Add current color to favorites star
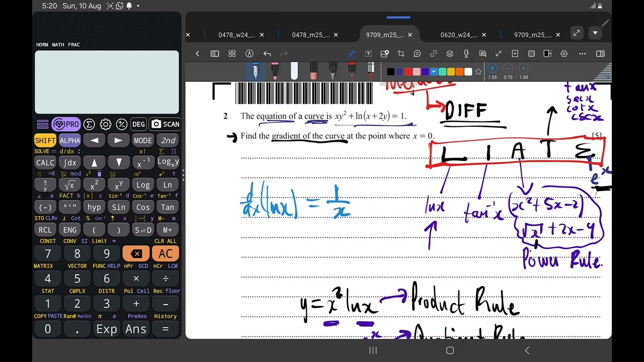The width and height of the screenshot is (644, 362). click(478, 72)
